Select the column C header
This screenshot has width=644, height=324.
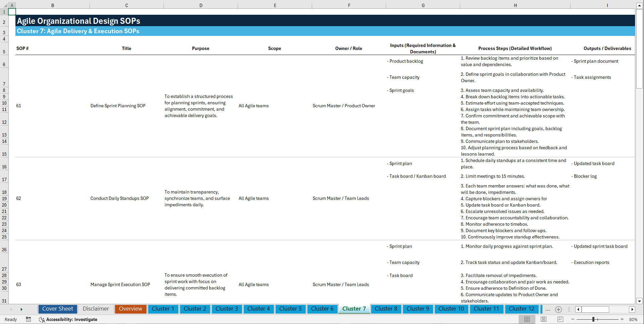click(x=126, y=5)
